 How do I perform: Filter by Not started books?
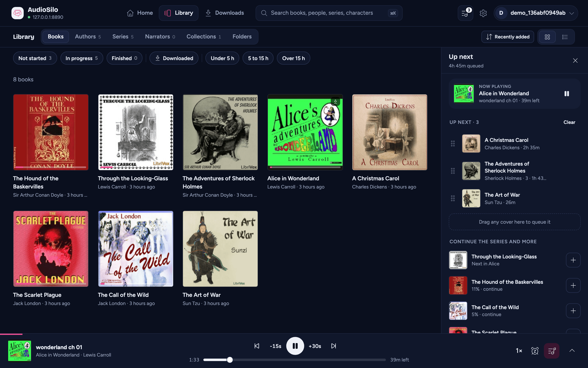(35, 58)
